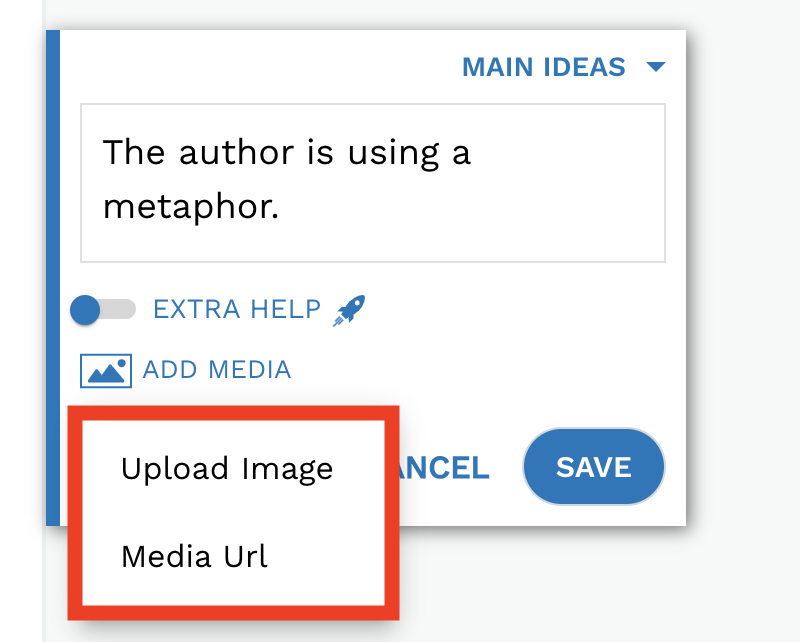Screen dimensions: 800x642
Task: Toggle the Extra Help switch on
Action: coord(104,310)
